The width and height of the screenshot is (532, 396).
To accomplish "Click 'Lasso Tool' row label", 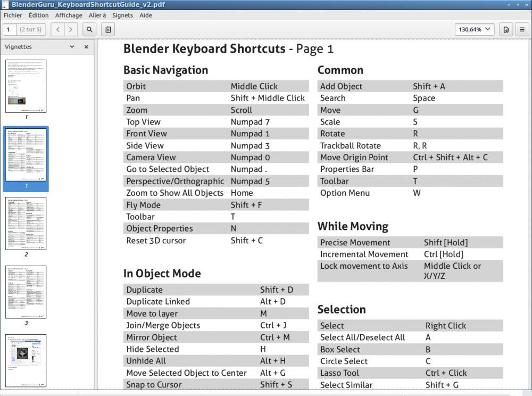I will (x=339, y=373).
